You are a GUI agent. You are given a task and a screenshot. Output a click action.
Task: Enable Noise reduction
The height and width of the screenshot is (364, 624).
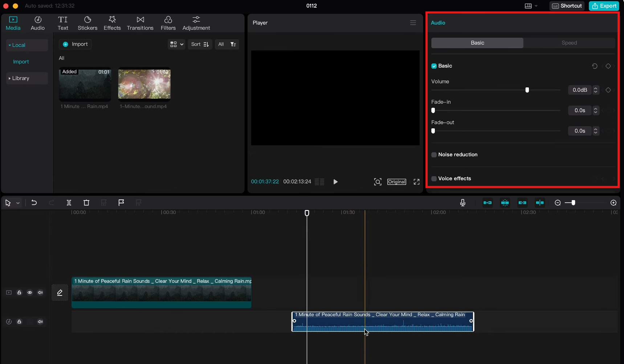click(434, 155)
